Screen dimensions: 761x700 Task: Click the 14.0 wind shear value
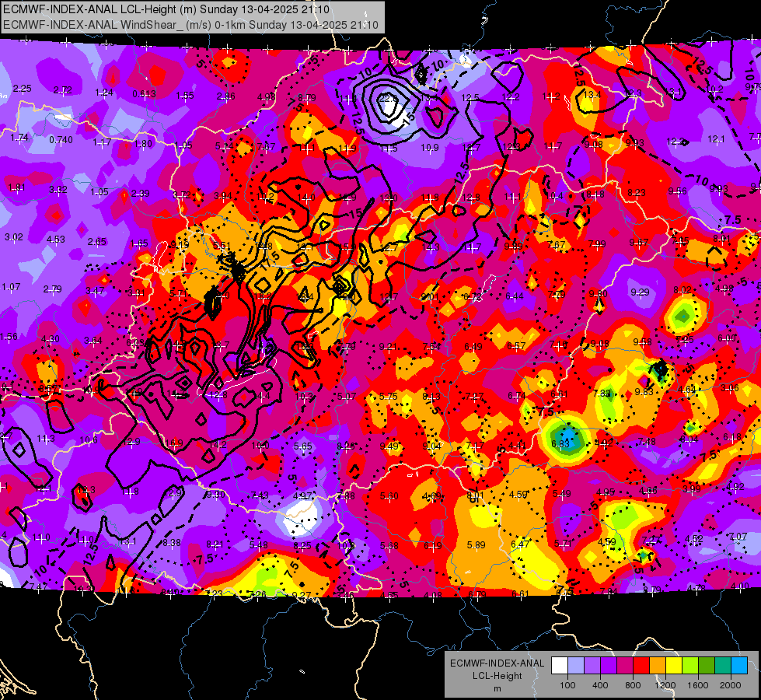coord(306,198)
